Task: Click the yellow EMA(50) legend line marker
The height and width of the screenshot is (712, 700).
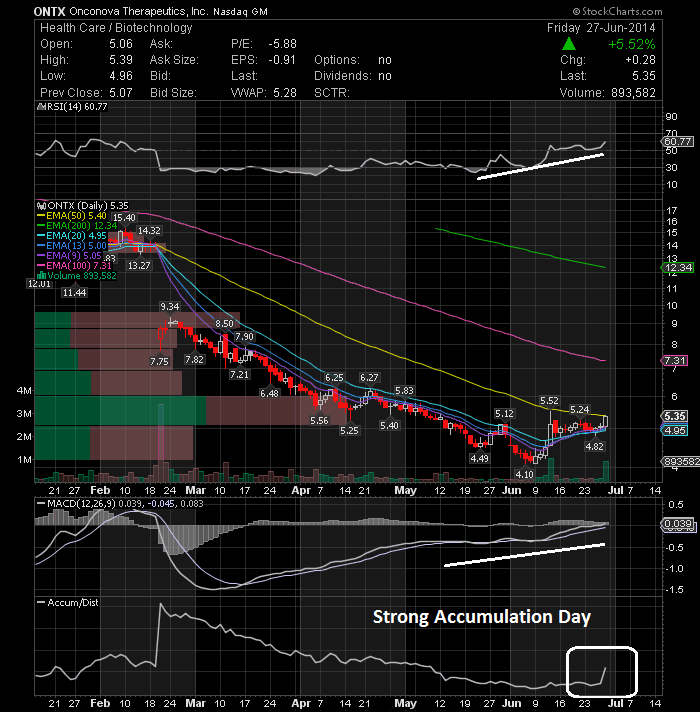Action: click(x=41, y=216)
